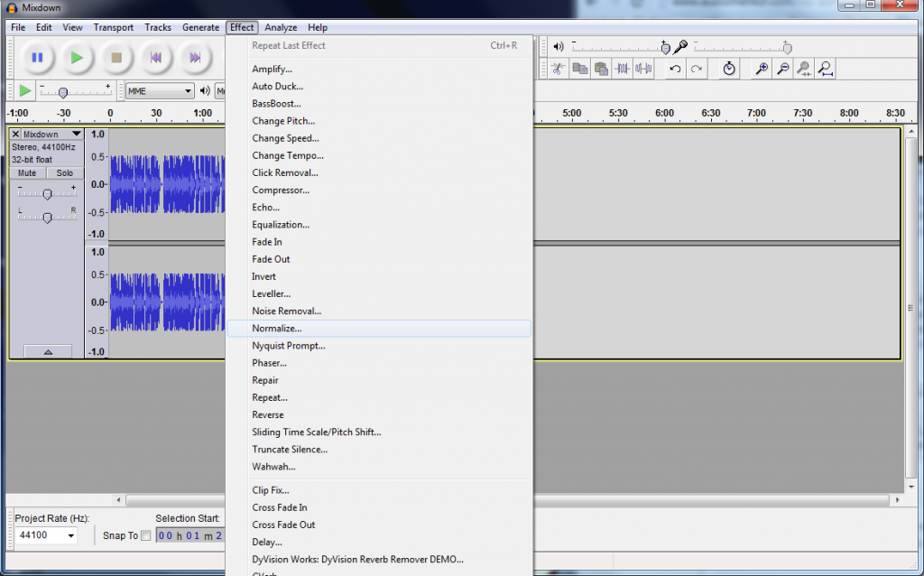This screenshot has height=576, width=924.
Task: Select Change Tempo... effect
Action: pyautogui.click(x=379, y=155)
